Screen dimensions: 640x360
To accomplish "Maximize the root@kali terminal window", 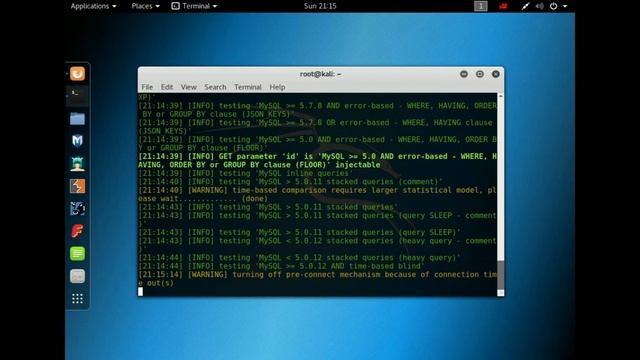I will click(x=480, y=74).
